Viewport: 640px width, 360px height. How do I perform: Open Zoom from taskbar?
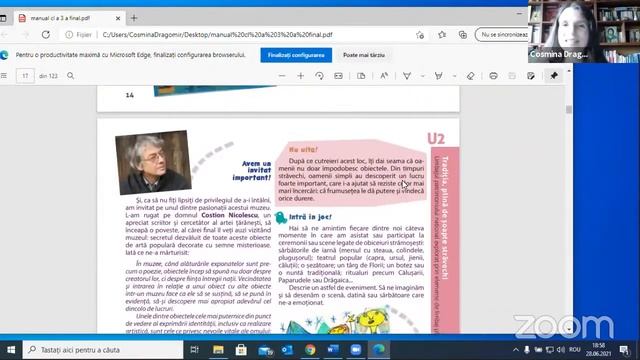356,350
